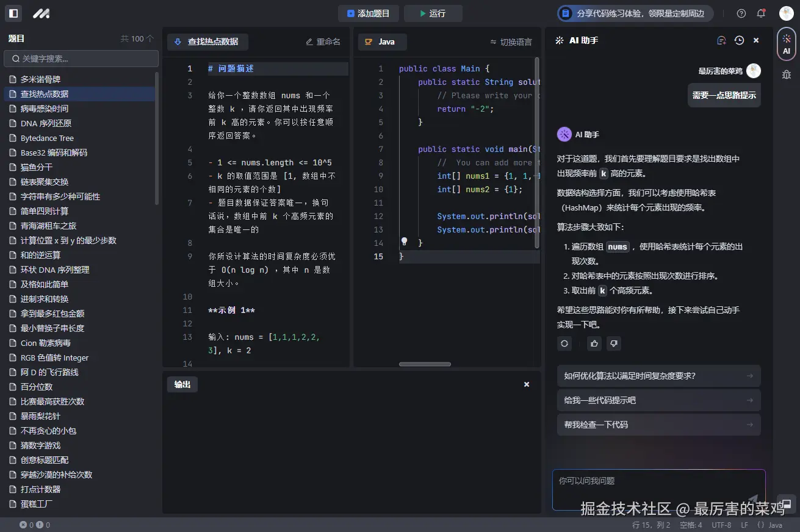This screenshot has width=800, height=532.
Task: Open the debug bug icon in right sidebar
Action: point(787,74)
